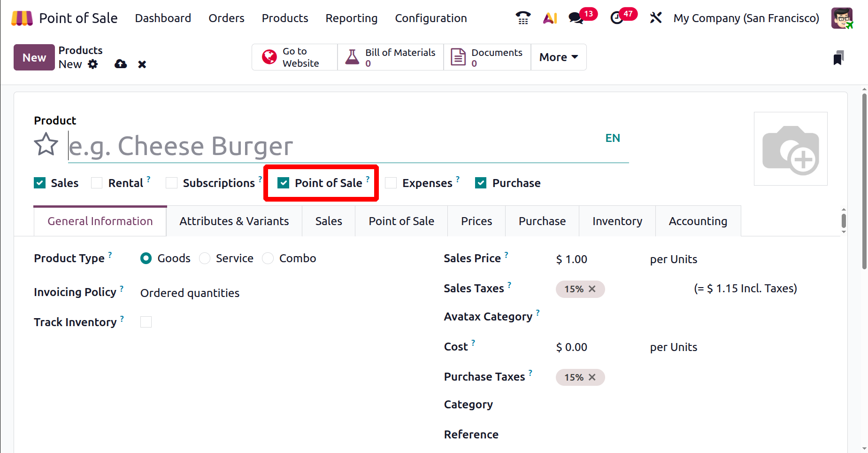The height and width of the screenshot is (453, 868).
Task: Check the Track Inventory checkbox
Action: coord(146,322)
